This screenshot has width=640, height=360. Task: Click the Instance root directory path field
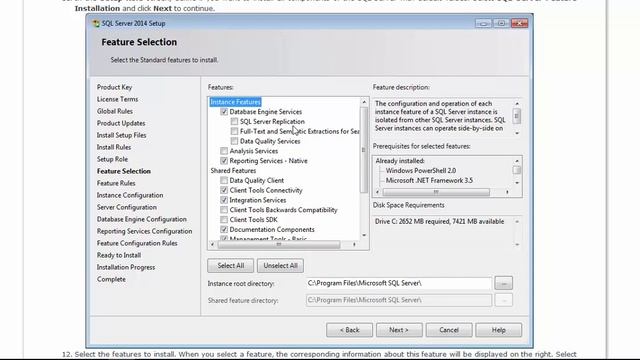coord(399,283)
